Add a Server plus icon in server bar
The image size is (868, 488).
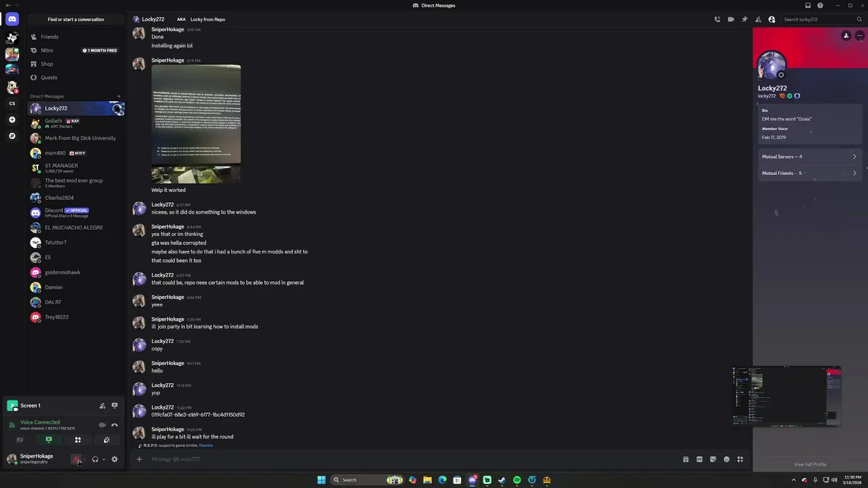(12, 120)
